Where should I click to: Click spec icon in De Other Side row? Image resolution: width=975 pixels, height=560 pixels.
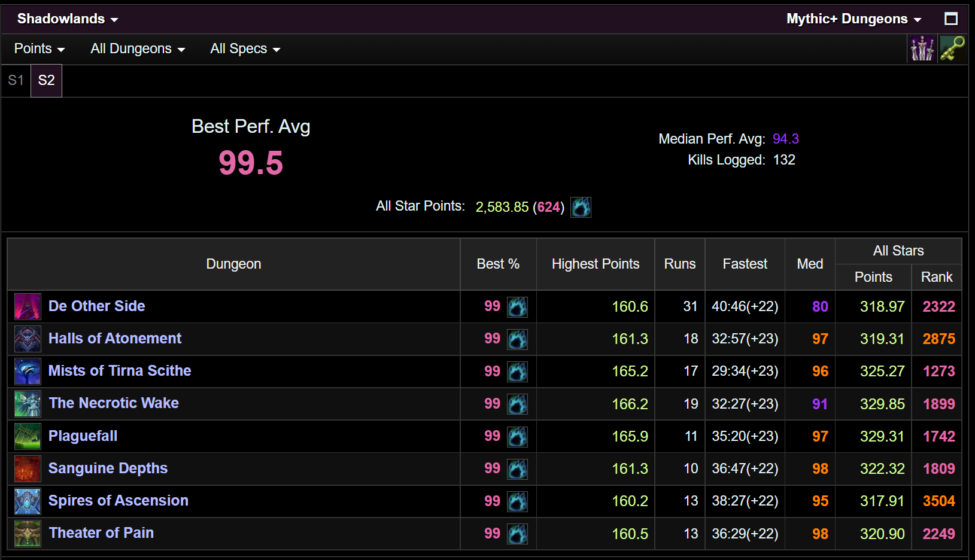pos(517,307)
